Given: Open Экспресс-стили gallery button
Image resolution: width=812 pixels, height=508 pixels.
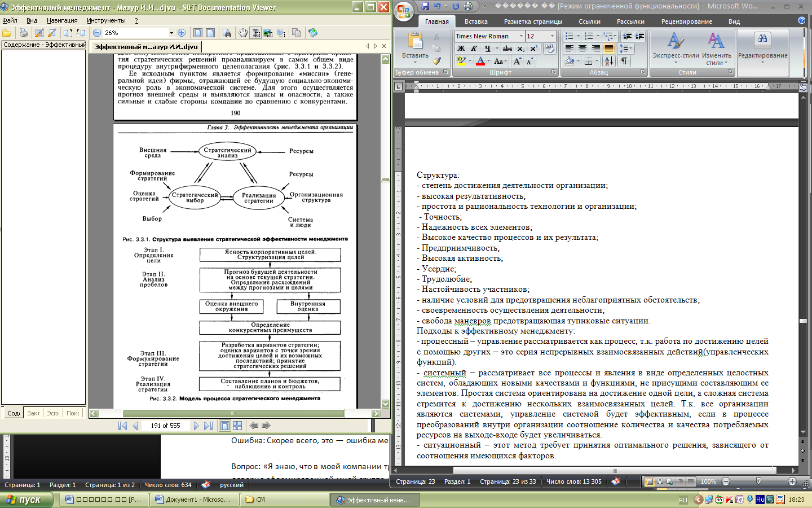Looking at the screenshot, I should coord(676,48).
